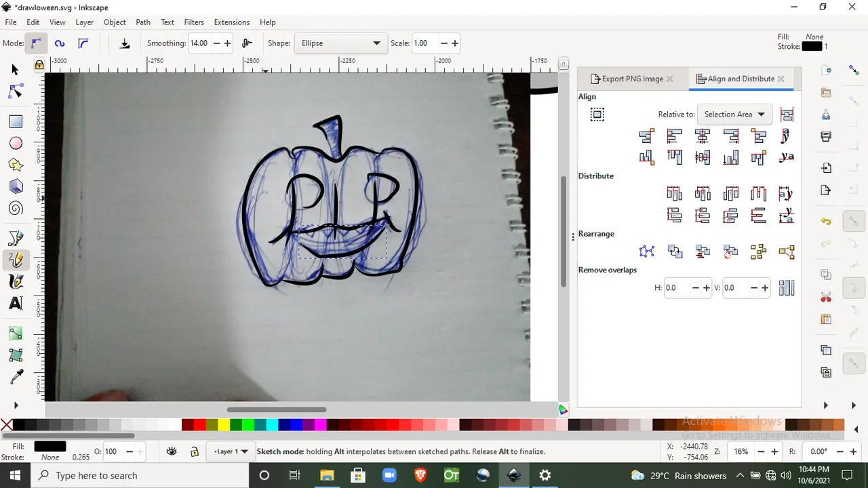Expand more commands arrow on right bar
The width and height of the screenshot is (868, 488).
(x=825, y=405)
